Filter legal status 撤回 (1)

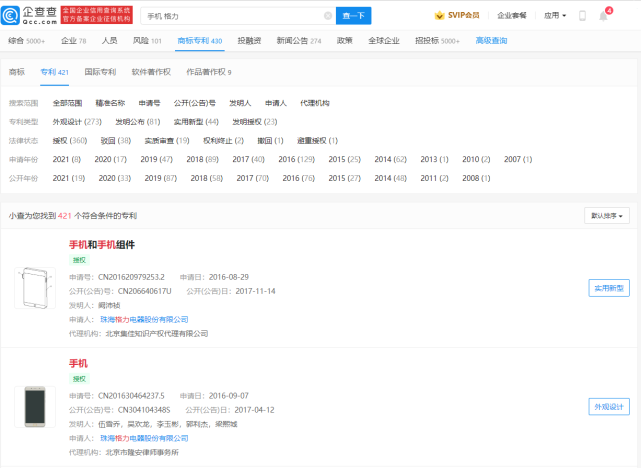[x=270, y=141]
